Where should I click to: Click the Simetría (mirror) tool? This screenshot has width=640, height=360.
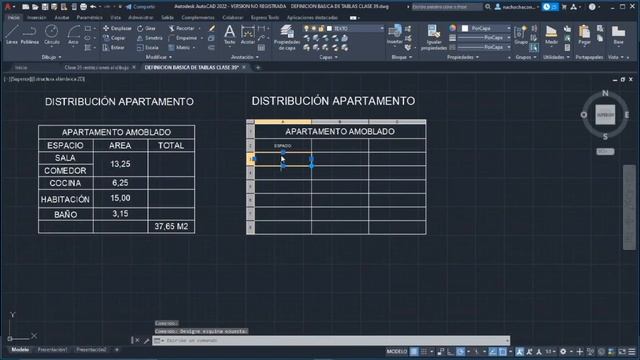[150, 38]
